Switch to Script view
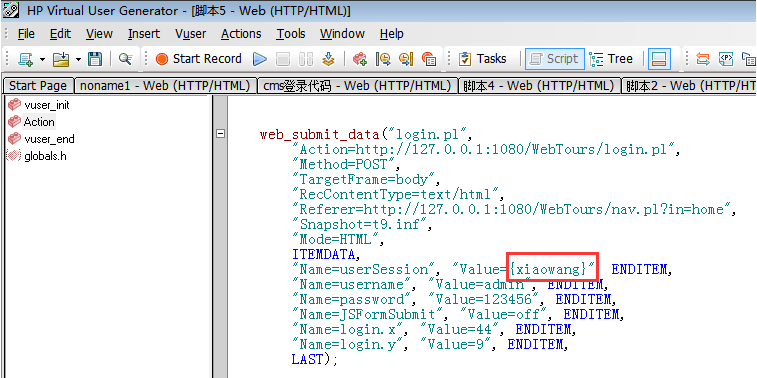This screenshot has height=378, width=757. tap(555, 59)
